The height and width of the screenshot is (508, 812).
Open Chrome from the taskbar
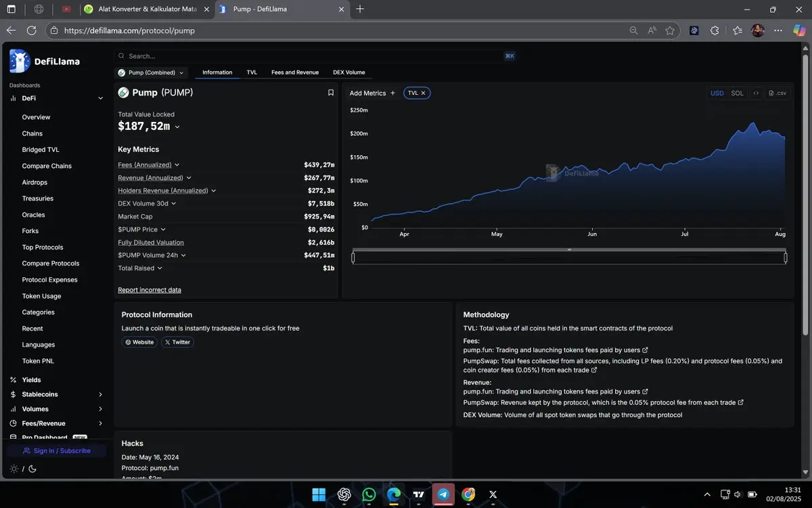point(468,494)
